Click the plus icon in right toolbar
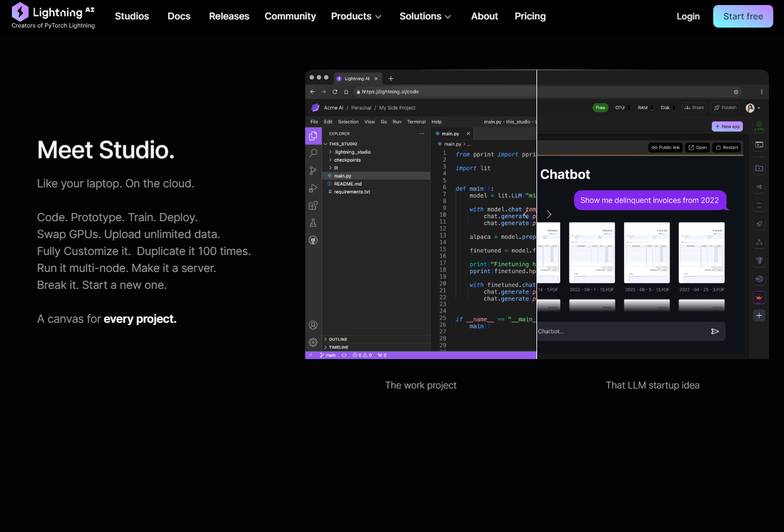 pos(759,316)
